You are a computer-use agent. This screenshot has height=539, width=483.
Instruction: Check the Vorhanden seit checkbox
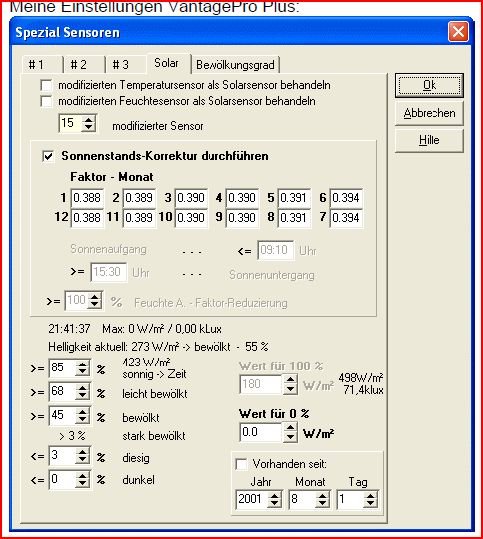pos(241,464)
